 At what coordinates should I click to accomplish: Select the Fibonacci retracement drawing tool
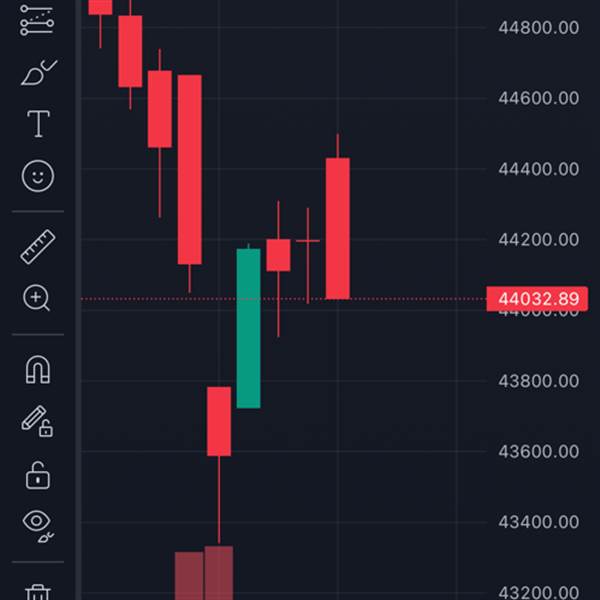click(x=37, y=20)
